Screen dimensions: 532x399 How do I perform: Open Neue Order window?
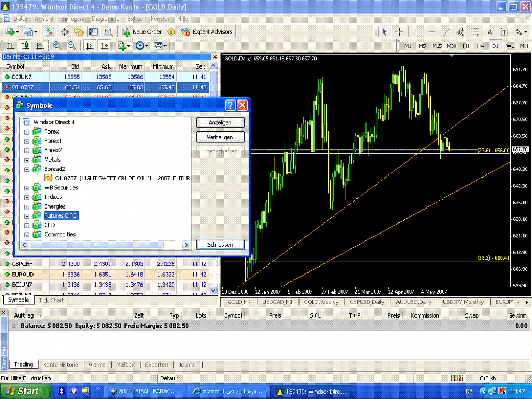142,32
